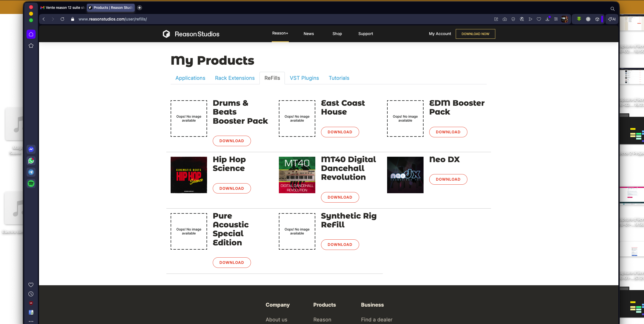Open Spotify in the sidebar
This screenshot has height=324, width=644.
click(x=31, y=184)
